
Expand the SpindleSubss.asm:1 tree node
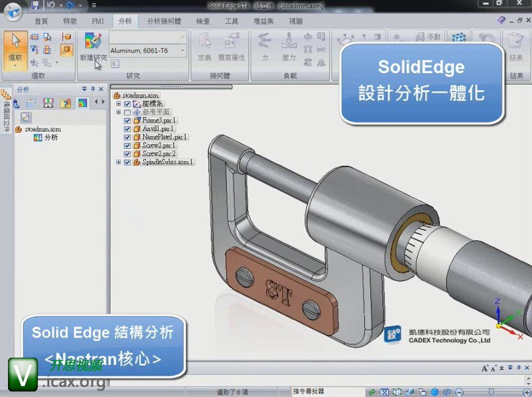[119, 162]
